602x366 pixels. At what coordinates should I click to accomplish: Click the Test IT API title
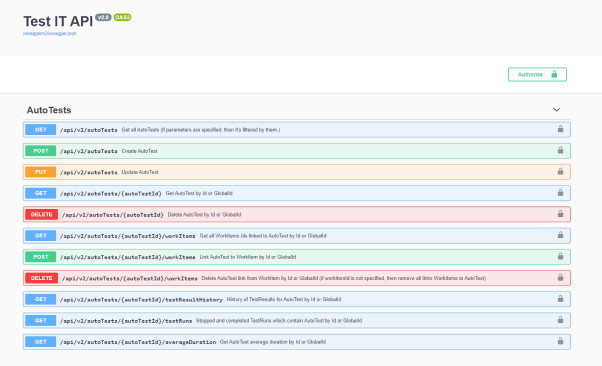click(x=58, y=21)
